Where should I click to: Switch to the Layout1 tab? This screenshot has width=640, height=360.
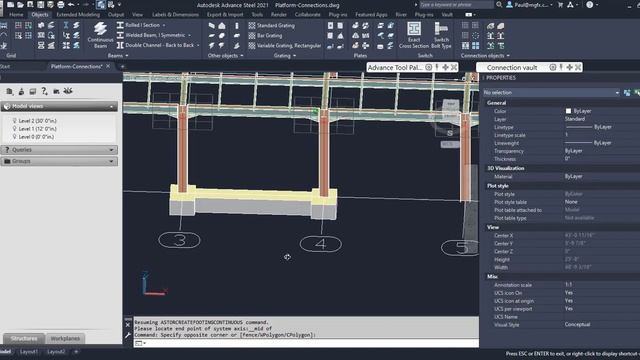pyautogui.click(x=29, y=351)
